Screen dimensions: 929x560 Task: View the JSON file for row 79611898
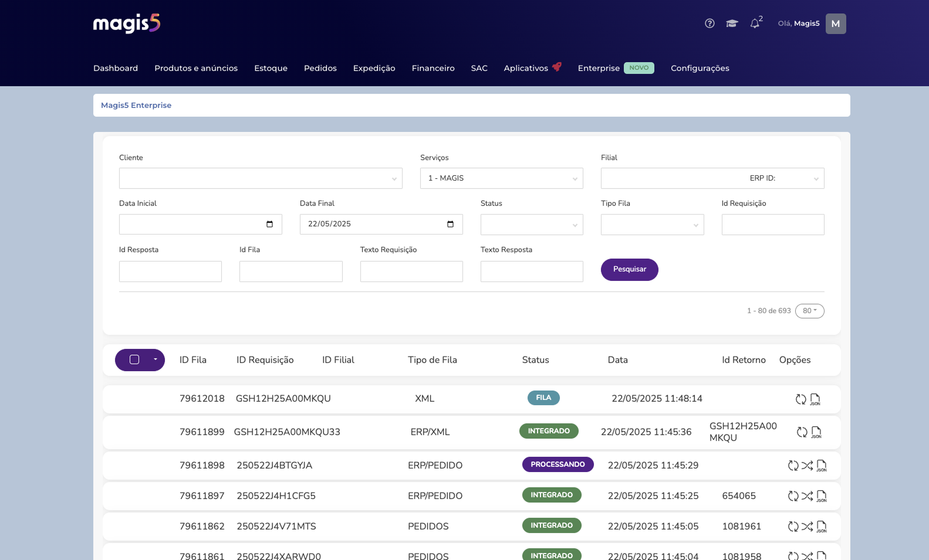(x=822, y=466)
